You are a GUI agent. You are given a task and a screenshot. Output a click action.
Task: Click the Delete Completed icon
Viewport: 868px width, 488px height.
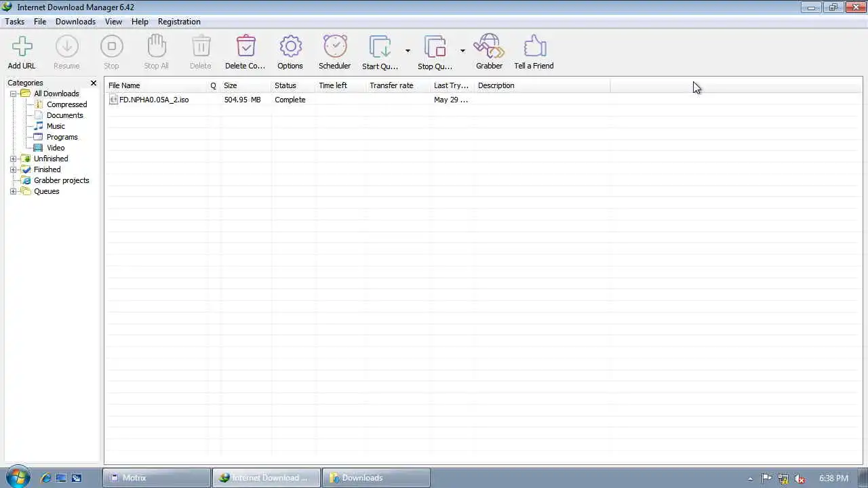[245, 47]
